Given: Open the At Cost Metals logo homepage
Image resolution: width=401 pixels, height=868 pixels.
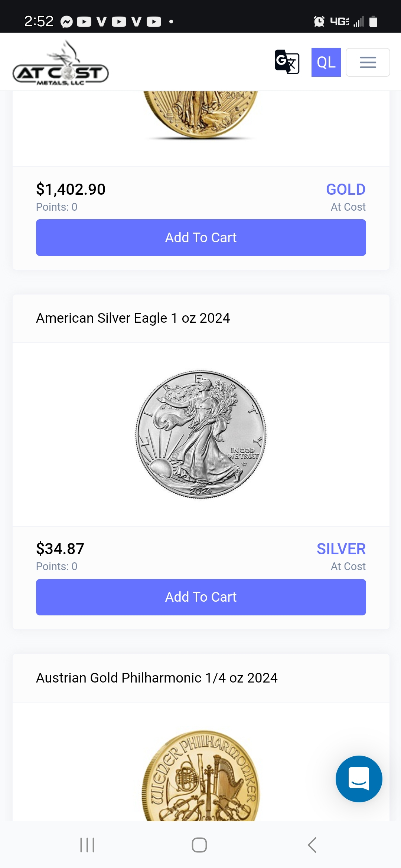Looking at the screenshot, I should 61,64.
